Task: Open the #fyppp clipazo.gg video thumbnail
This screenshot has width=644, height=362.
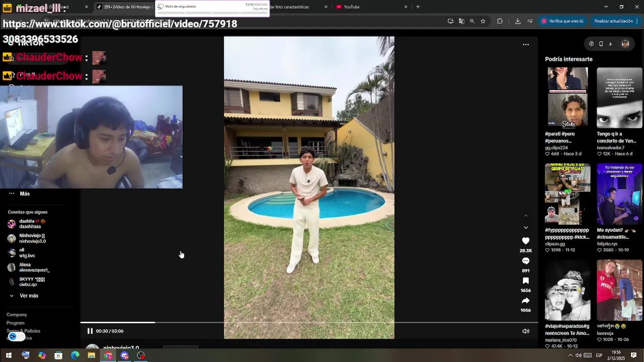Action: (x=568, y=194)
